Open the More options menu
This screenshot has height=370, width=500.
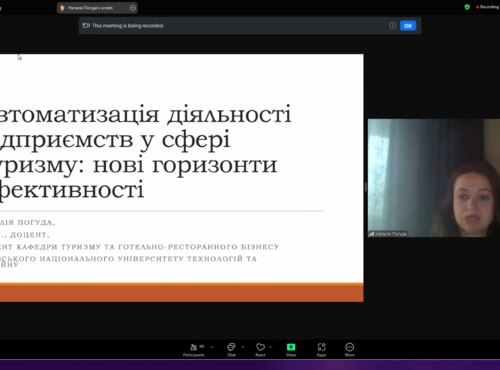tap(350, 350)
